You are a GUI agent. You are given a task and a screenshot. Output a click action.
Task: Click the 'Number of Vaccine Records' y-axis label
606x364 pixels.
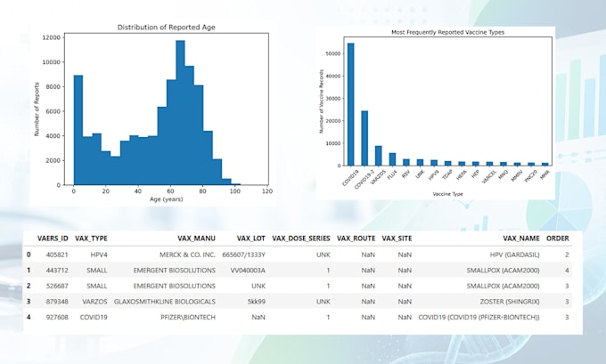pyautogui.click(x=321, y=101)
